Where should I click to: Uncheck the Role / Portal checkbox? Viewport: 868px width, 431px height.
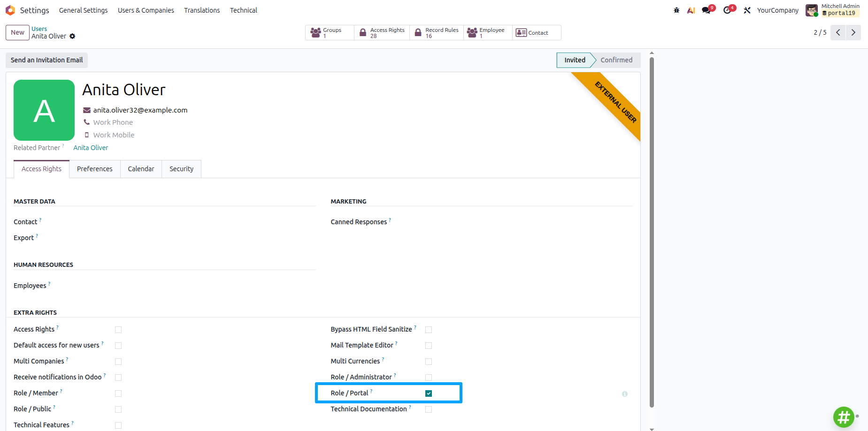tap(429, 393)
